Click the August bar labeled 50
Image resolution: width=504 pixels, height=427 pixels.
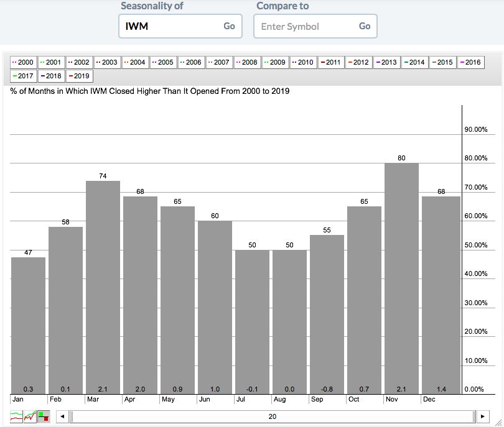[x=289, y=322]
